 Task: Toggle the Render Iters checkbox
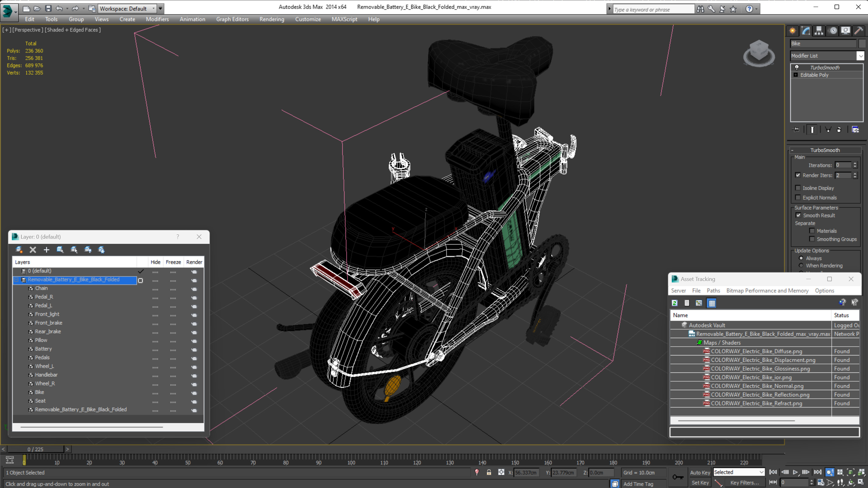798,175
